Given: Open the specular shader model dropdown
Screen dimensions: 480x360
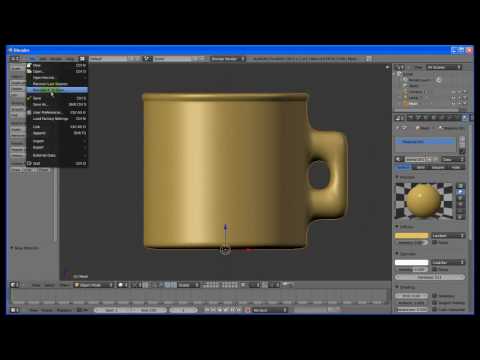Looking at the screenshot, I should click(448, 263).
